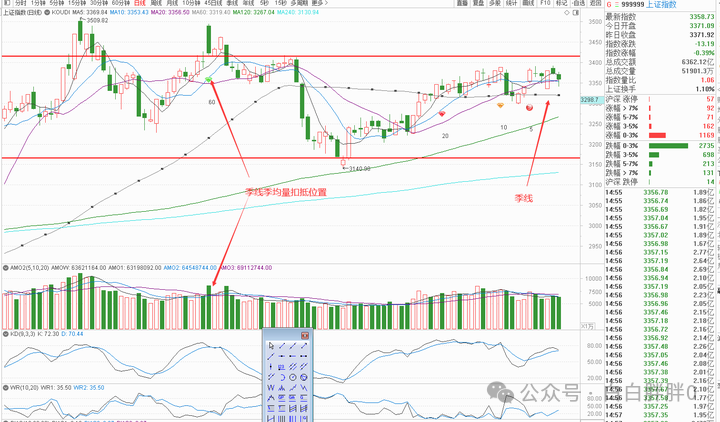
Task: Select the 月线 monthly chart tab
Action: tap(172, 3)
